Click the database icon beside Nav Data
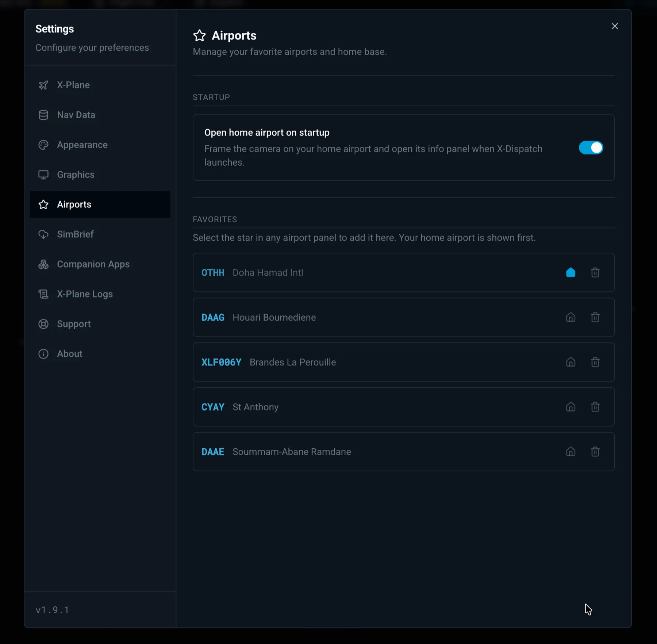This screenshot has width=657, height=644. [43, 115]
